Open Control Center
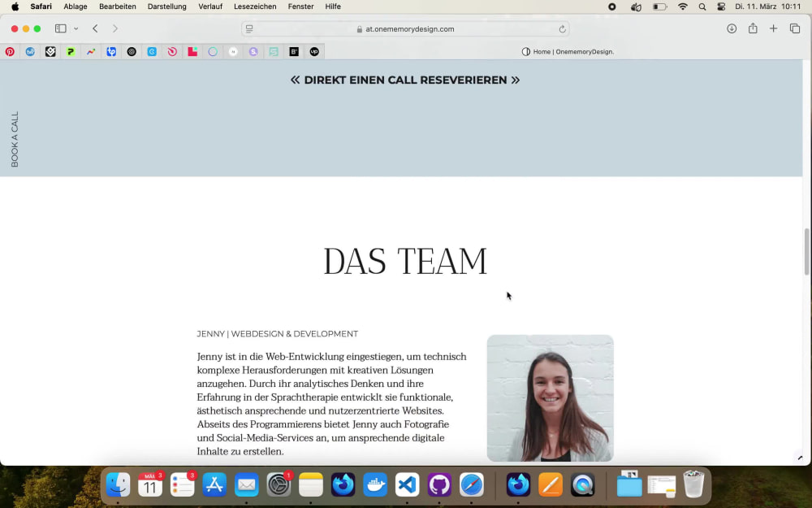The image size is (812, 508). coord(721,7)
